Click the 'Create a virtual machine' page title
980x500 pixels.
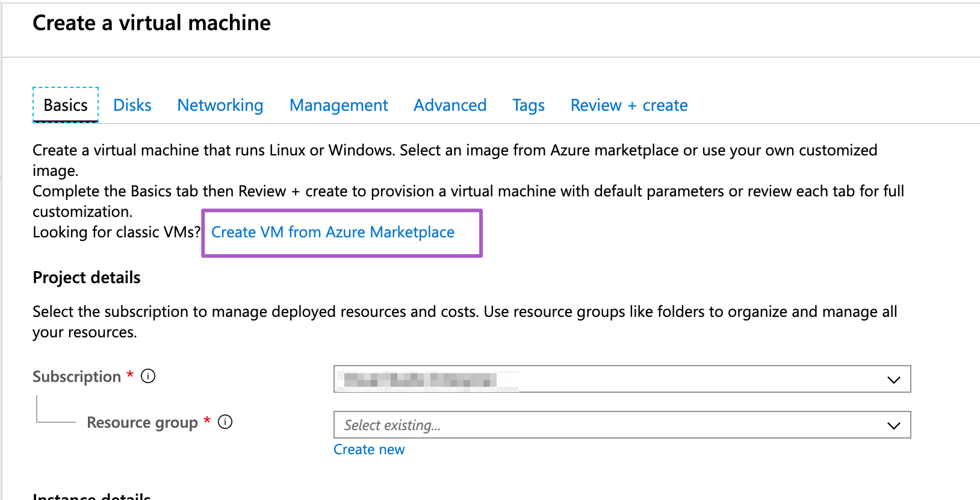(152, 23)
